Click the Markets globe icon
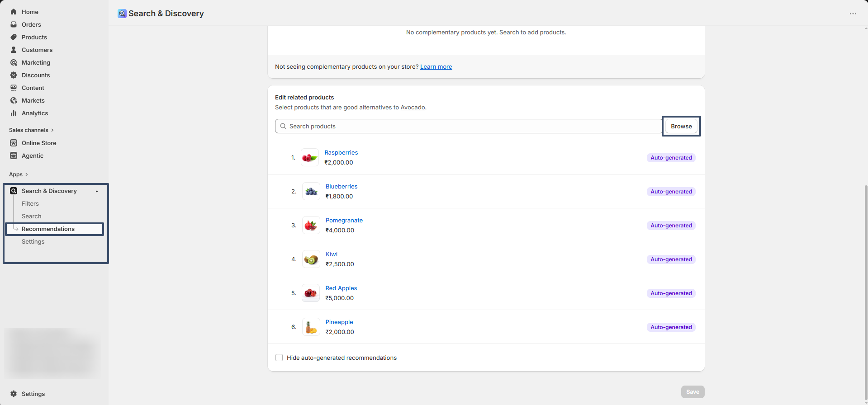This screenshot has height=405, width=868. 14,100
